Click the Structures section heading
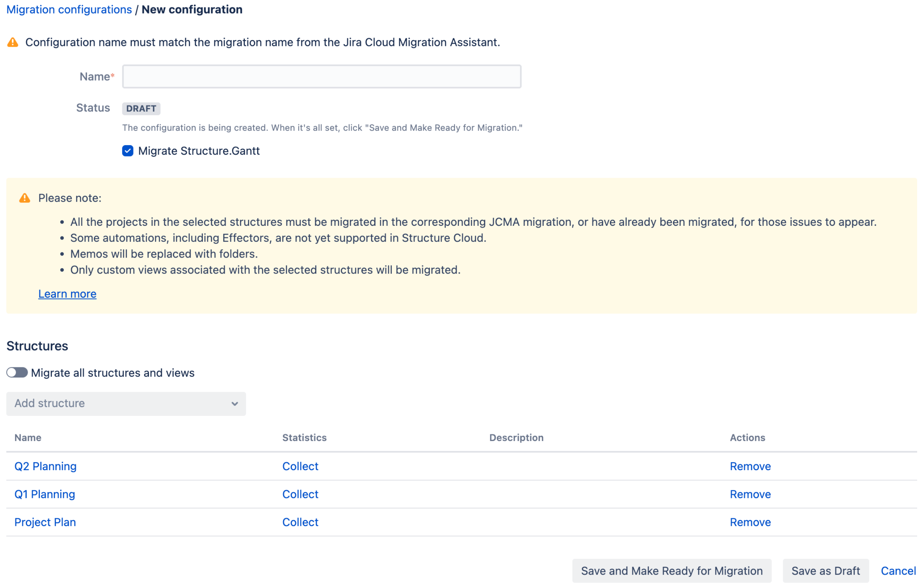 (x=37, y=346)
